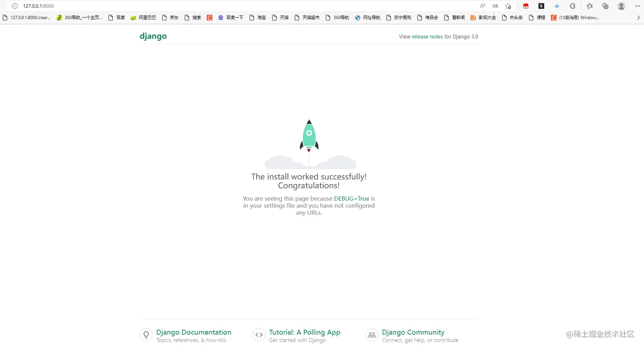644x348 pixels.
Task: Click the rocket illustration
Action: [309, 144]
